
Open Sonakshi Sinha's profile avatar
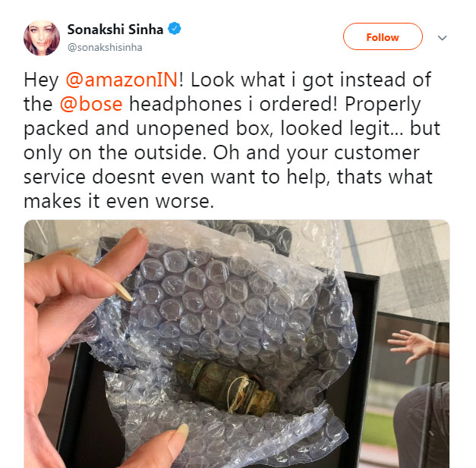[42, 38]
